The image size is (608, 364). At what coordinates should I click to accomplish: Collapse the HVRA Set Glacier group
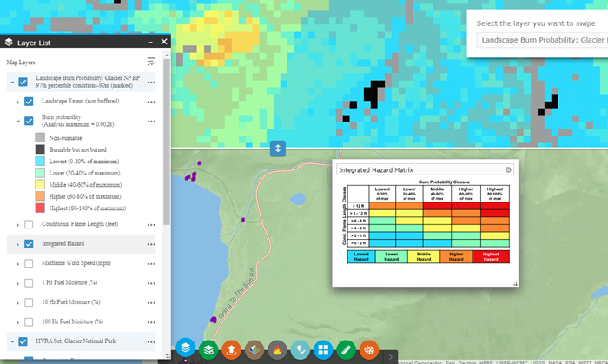click(12, 342)
